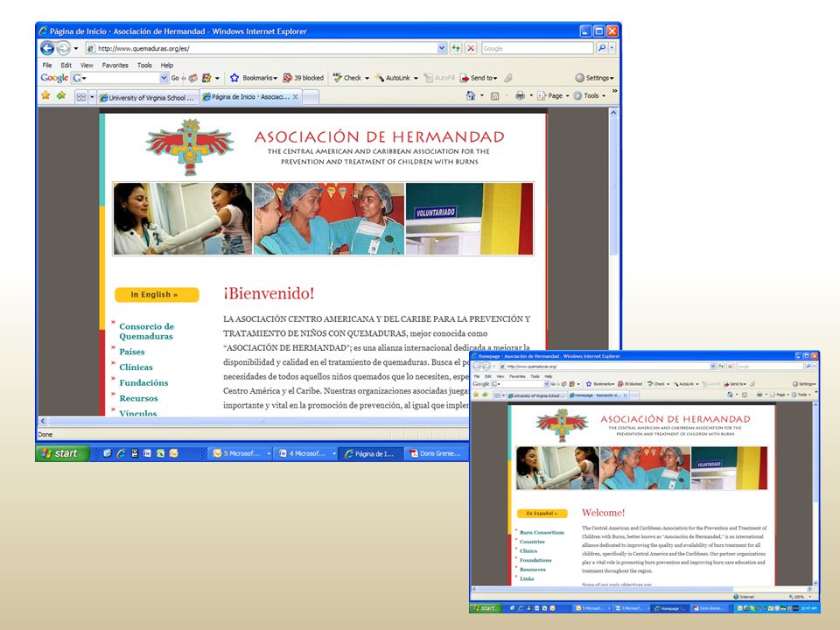Click Start button on the larger screenshot's taskbar

61,453
